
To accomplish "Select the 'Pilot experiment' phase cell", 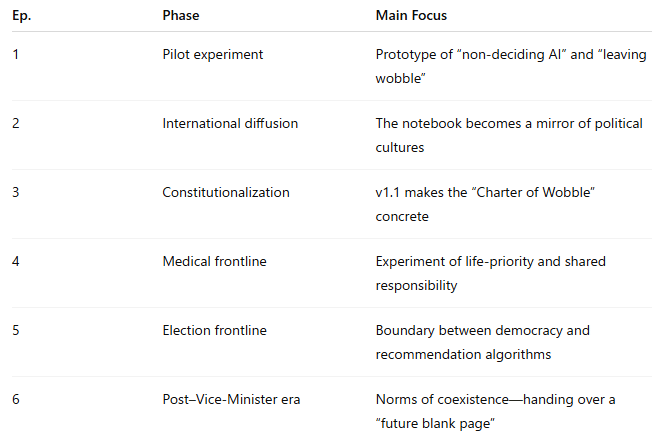I will [x=213, y=55].
